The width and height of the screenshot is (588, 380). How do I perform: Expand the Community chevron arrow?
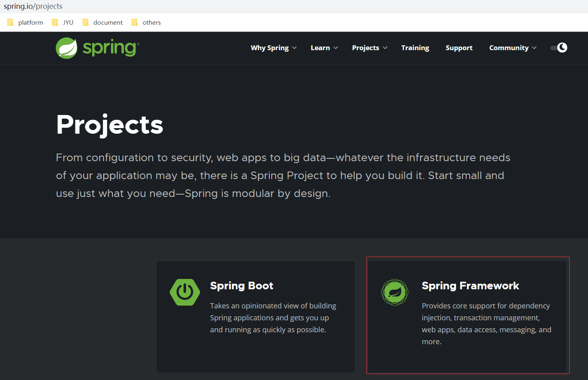coord(534,48)
